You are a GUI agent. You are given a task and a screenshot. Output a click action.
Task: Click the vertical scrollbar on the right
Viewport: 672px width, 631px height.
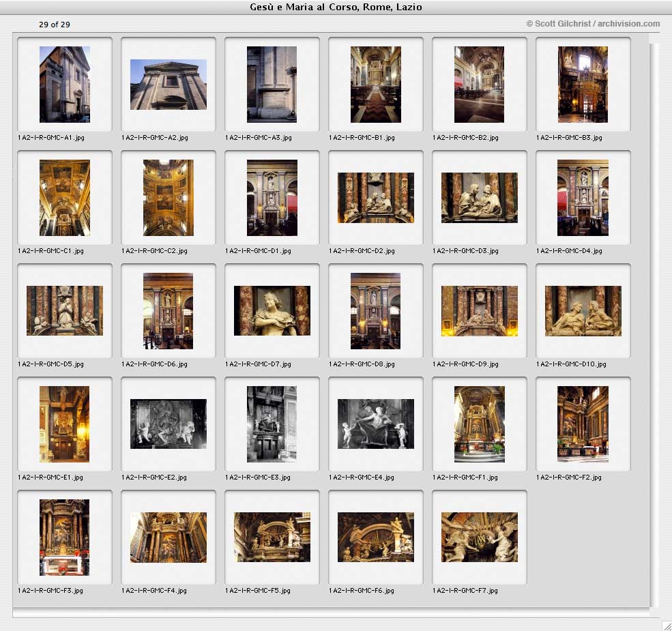tap(654, 325)
